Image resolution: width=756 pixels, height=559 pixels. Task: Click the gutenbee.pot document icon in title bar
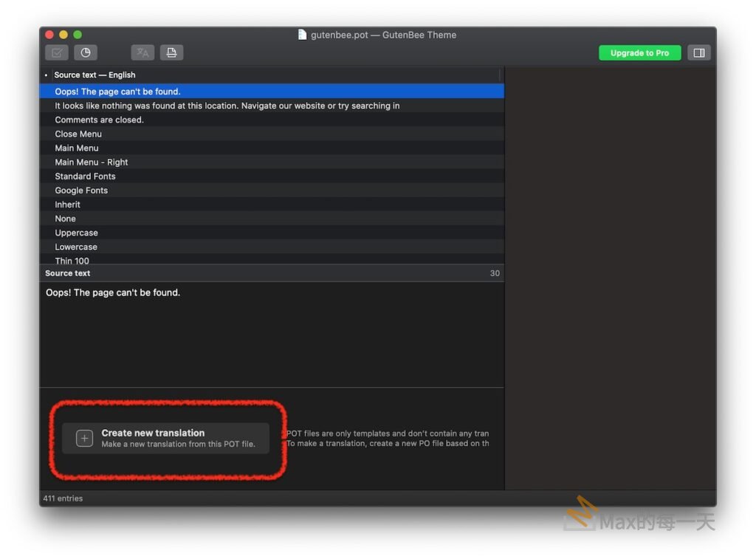(302, 35)
